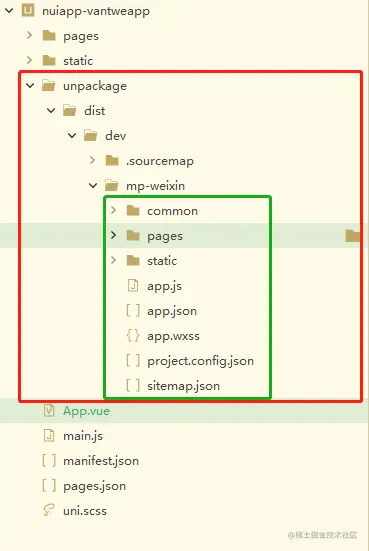The height and width of the screenshot is (551, 369).
Task: Expand the top-level pages folder
Action: tap(30, 35)
